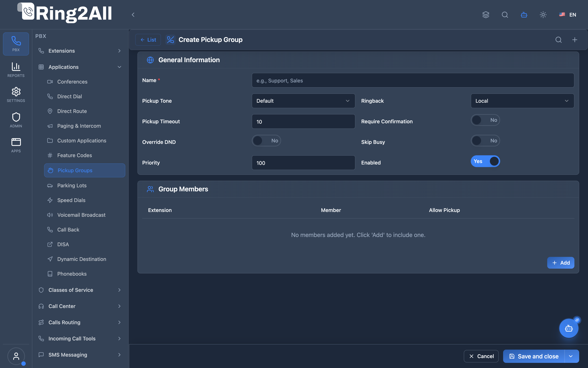
Task: Collapse the sidebar with the back chevron
Action: coord(133,15)
